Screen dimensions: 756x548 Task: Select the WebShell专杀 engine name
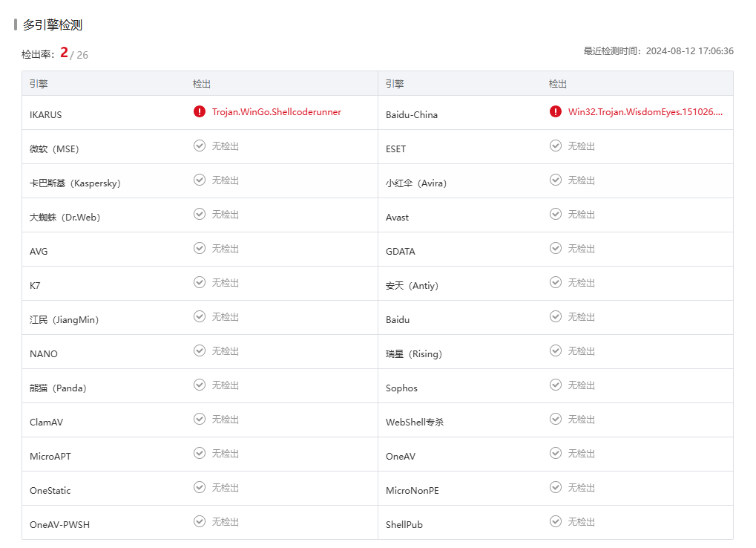415,423
